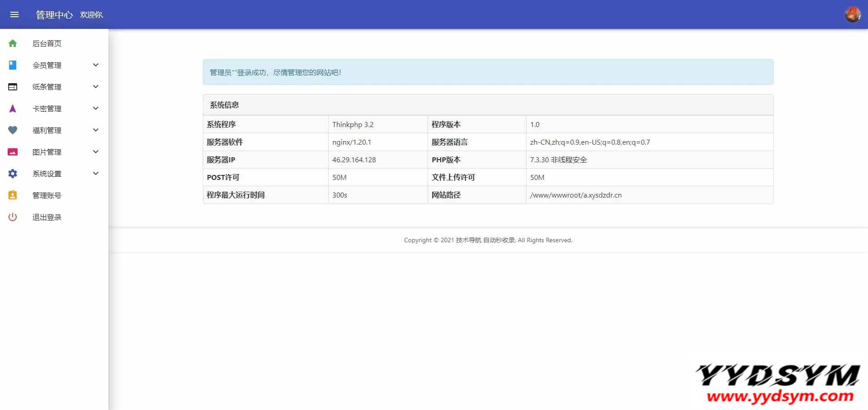This screenshot has width=868, height=410.
Task: Click the orange admin account icon
Action: coord(13,195)
